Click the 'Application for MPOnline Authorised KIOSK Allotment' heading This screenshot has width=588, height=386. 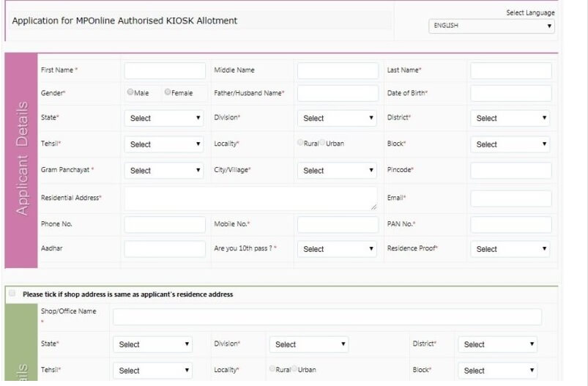[124, 21]
